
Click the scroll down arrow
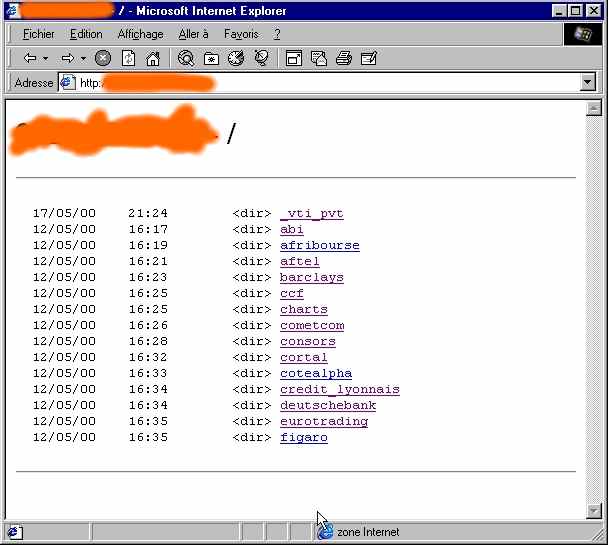click(594, 511)
